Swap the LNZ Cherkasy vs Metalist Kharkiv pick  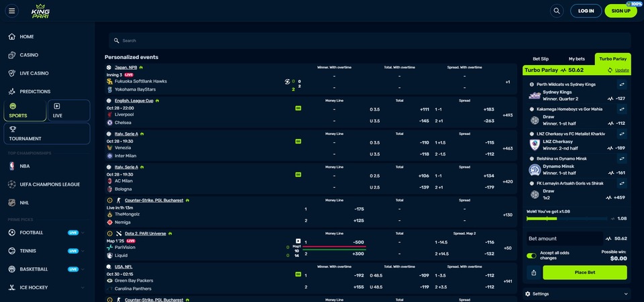tap(622, 134)
